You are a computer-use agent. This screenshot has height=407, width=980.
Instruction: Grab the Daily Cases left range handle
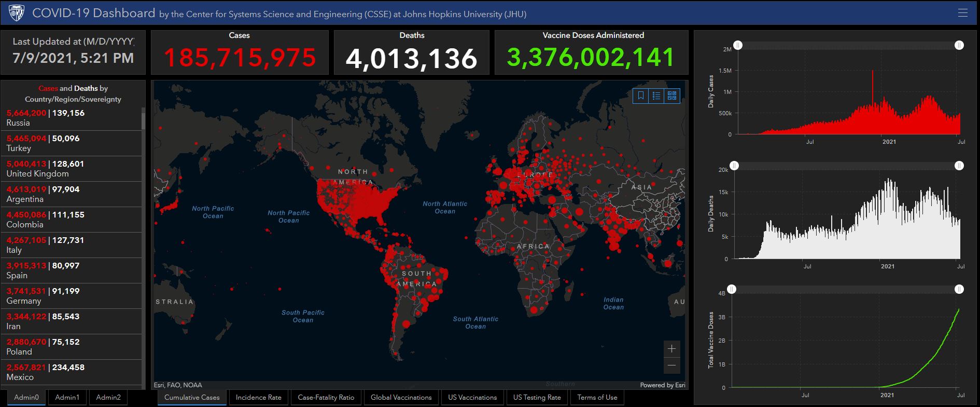(x=738, y=46)
